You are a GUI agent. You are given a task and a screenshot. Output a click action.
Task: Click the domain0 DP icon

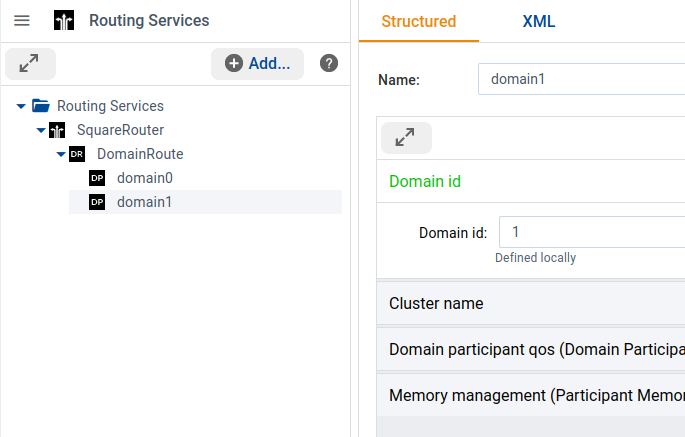coord(97,178)
